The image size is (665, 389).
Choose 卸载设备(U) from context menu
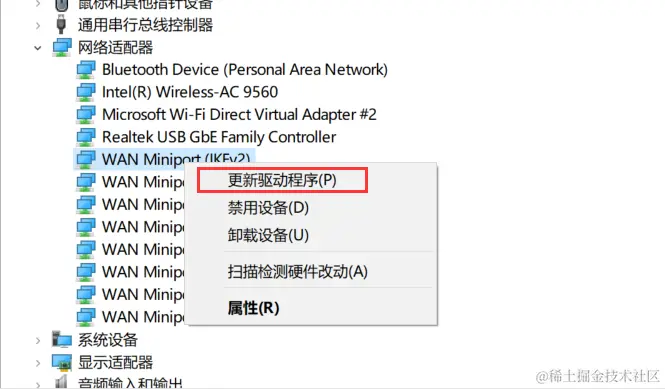click(268, 235)
